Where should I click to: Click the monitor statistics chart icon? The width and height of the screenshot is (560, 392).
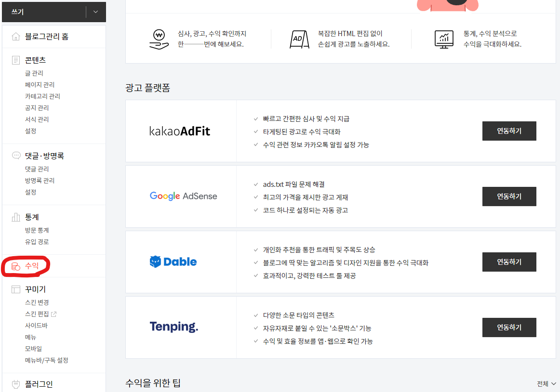pos(444,39)
